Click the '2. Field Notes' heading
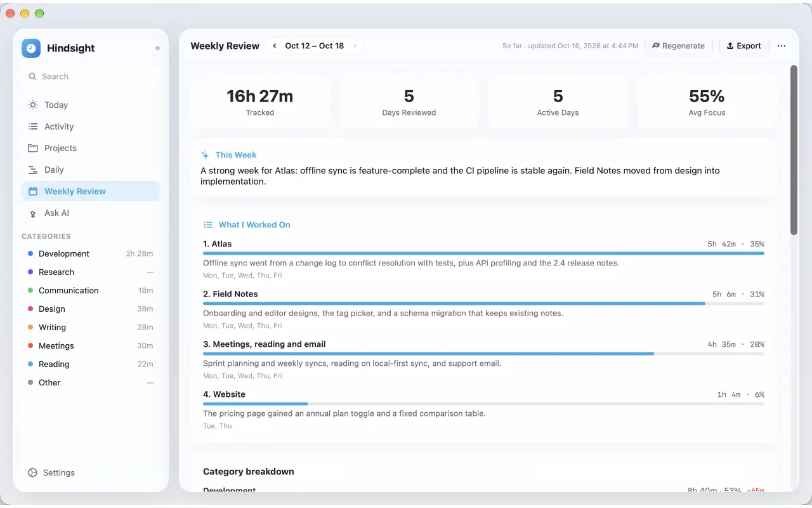 click(x=230, y=294)
